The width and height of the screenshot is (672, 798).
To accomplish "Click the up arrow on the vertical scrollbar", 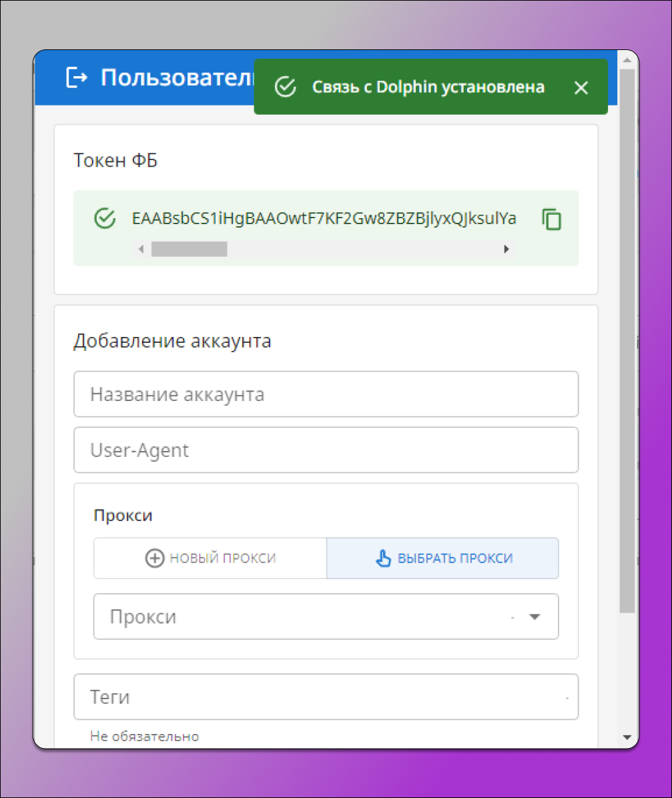I will pyautogui.click(x=626, y=61).
